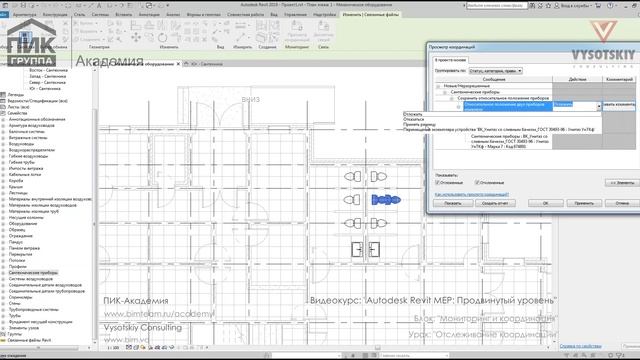Click the Связанные файлы Revit icon
This screenshot has height=360, width=640.
click(3, 340)
